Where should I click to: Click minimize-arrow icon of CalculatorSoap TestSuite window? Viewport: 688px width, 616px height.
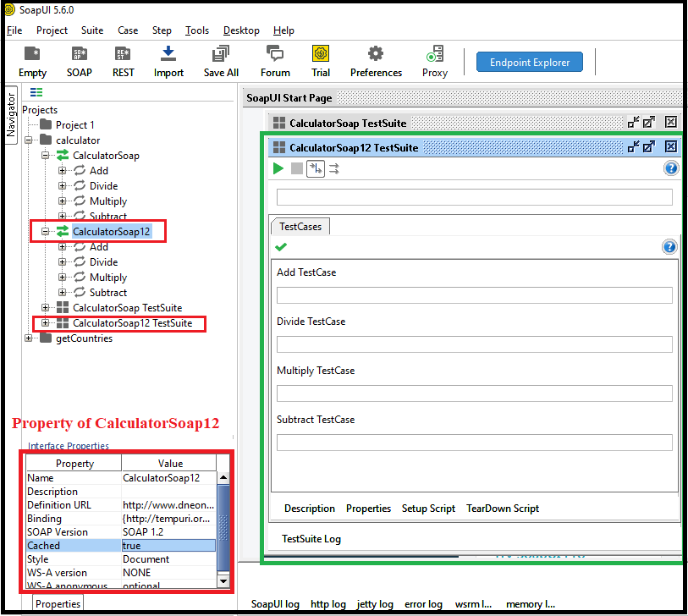pyautogui.click(x=633, y=122)
